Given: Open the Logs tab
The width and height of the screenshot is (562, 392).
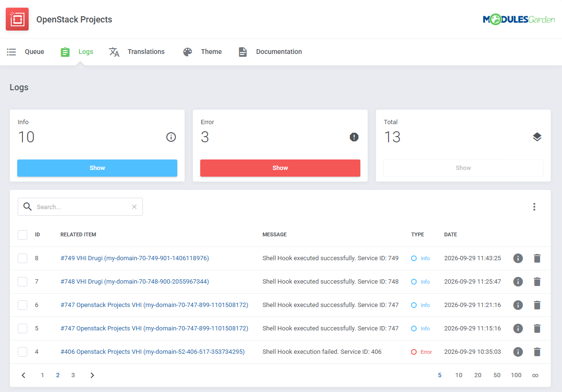Looking at the screenshot, I should click(77, 52).
